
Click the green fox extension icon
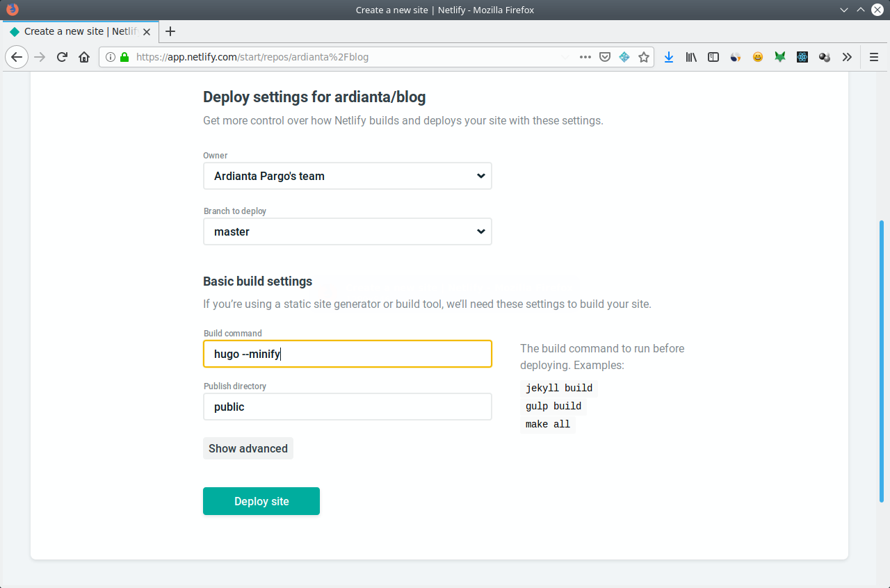780,57
